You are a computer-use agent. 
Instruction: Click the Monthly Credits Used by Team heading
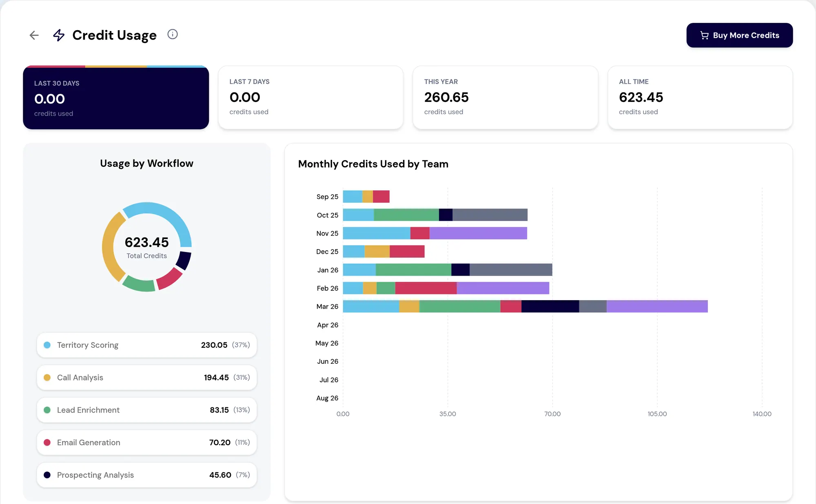click(x=373, y=164)
